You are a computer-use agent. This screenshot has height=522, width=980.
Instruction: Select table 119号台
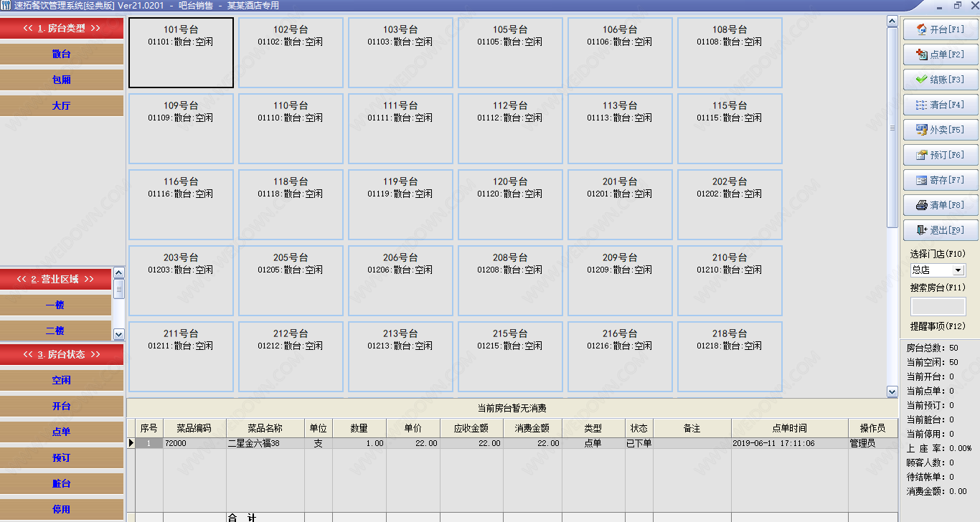pyautogui.click(x=400, y=204)
